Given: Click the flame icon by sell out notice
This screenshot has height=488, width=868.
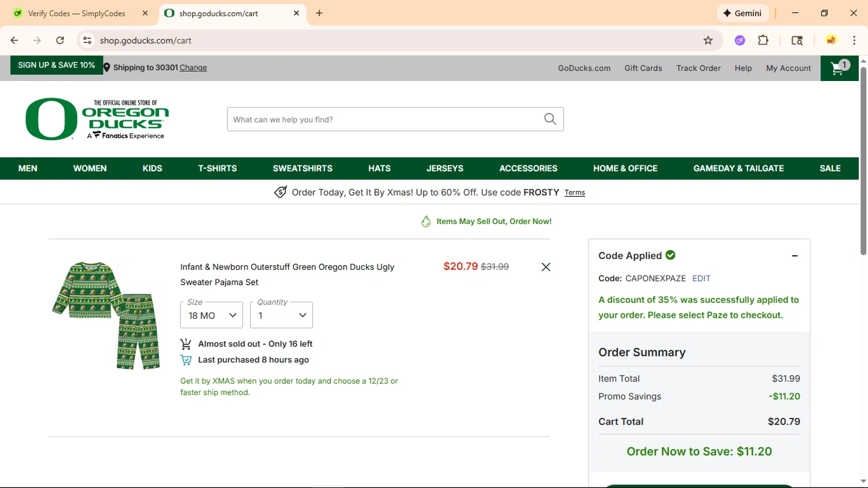Looking at the screenshot, I should coord(426,221).
